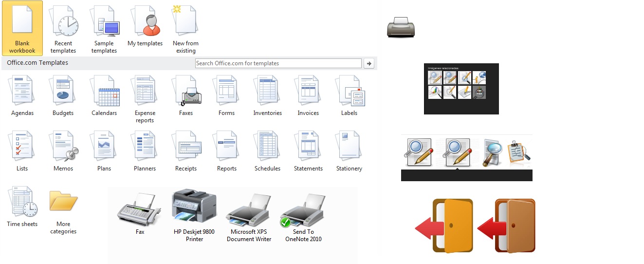
Task: Open the Invoices template category
Action: pyautogui.click(x=308, y=95)
